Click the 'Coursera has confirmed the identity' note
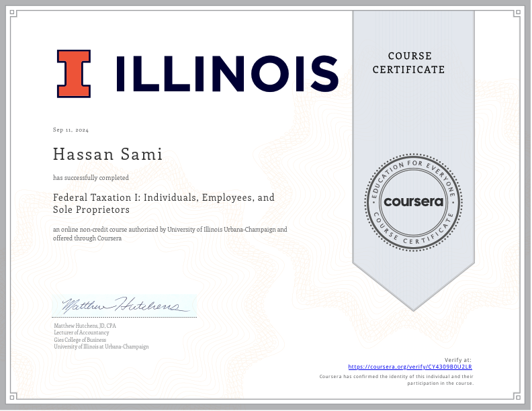This screenshot has height=411, width=532. pyautogui.click(x=396, y=380)
